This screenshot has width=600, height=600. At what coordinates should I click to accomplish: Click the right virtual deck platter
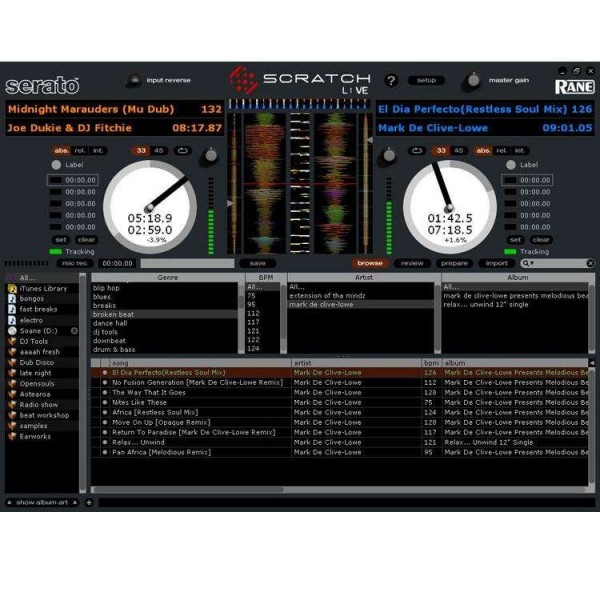point(450,207)
